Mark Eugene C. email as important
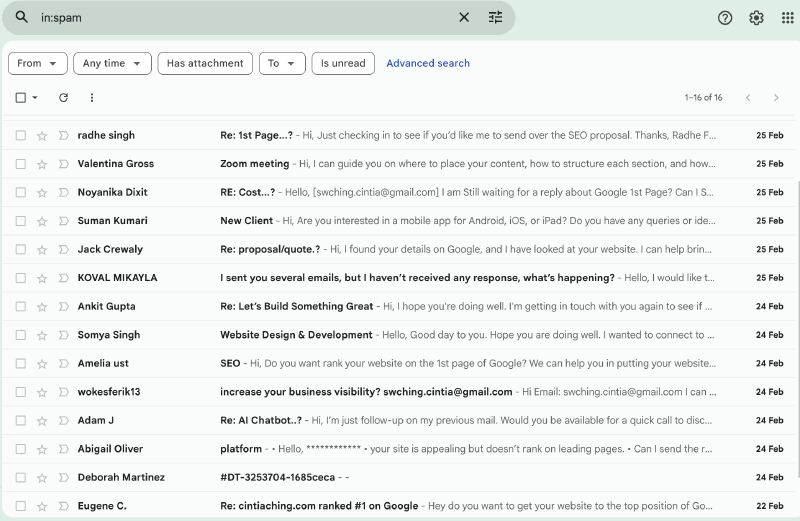Screen dimensions: 800x521 click(x=63, y=506)
